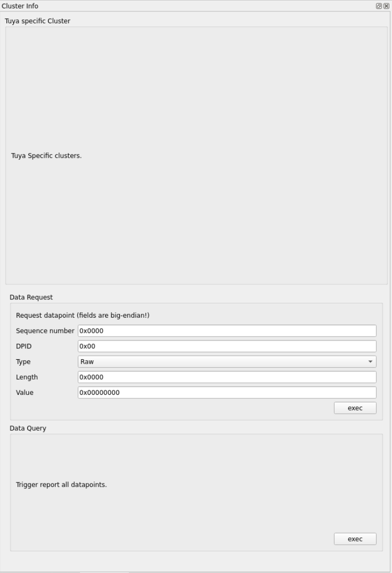Click the DPID value field
Image resolution: width=392 pixels, height=573 pixels.
pyautogui.click(x=226, y=345)
